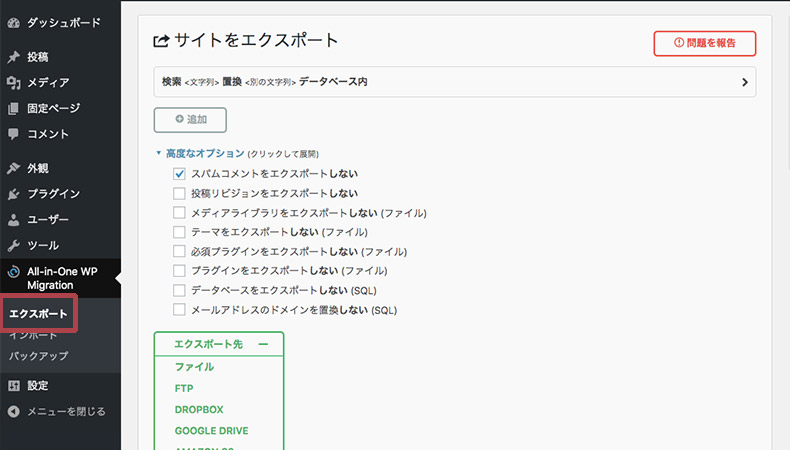Check プラグインをエクスポートしない (ファイル)
The image size is (790, 450).
point(179,271)
